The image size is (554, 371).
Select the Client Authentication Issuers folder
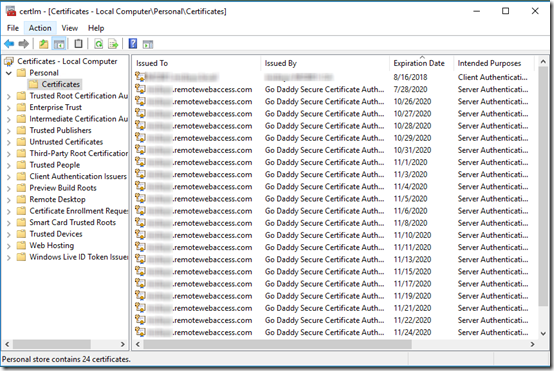[78, 176]
